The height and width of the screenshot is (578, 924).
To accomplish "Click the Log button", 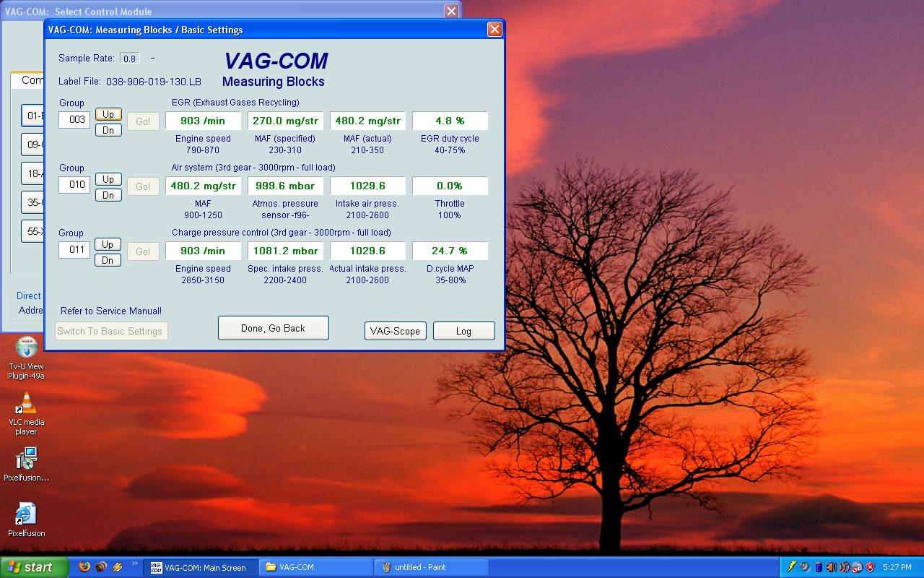I will (x=463, y=331).
